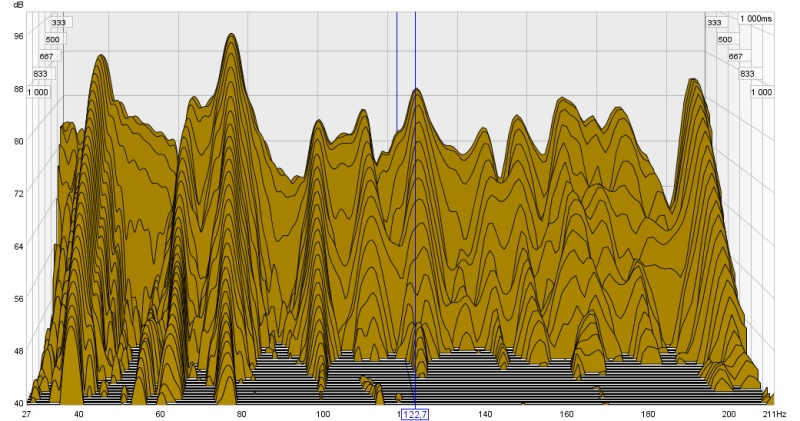This screenshot has width=800, height=421.
Task: Click the 180 frequency axis label
Action: click(648, 414)
